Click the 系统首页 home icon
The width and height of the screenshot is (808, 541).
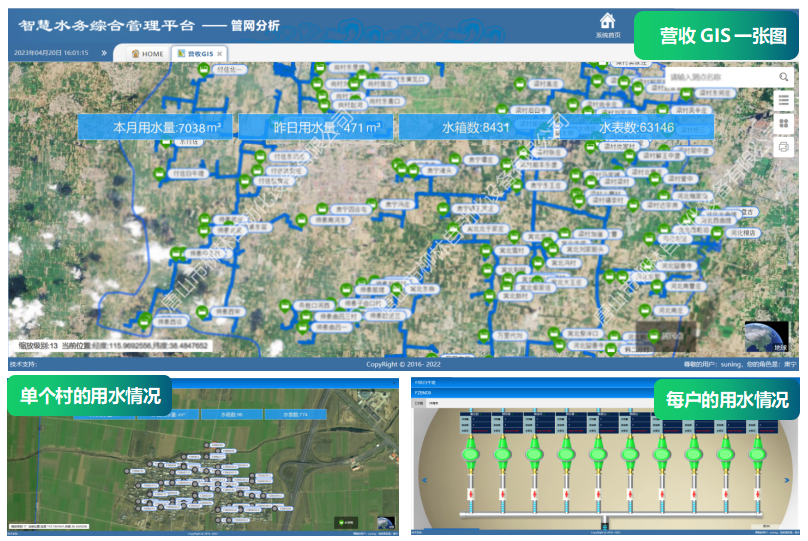click(607, 22)
